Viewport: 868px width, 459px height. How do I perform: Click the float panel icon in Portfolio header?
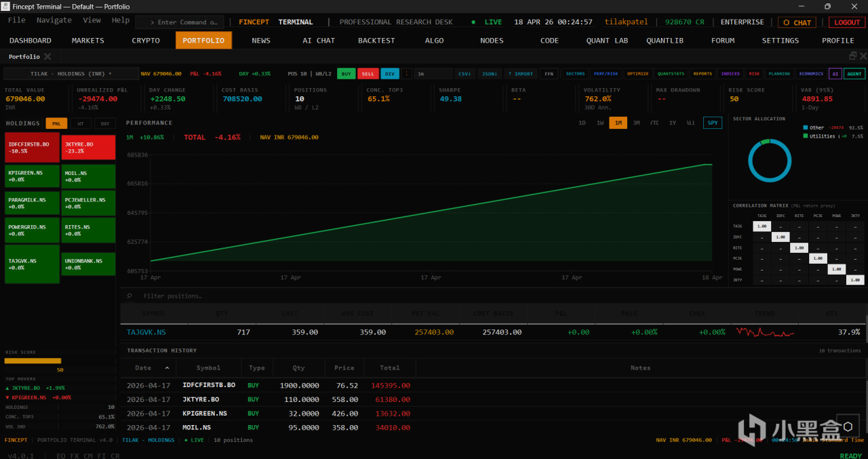[x=852, y=56]
